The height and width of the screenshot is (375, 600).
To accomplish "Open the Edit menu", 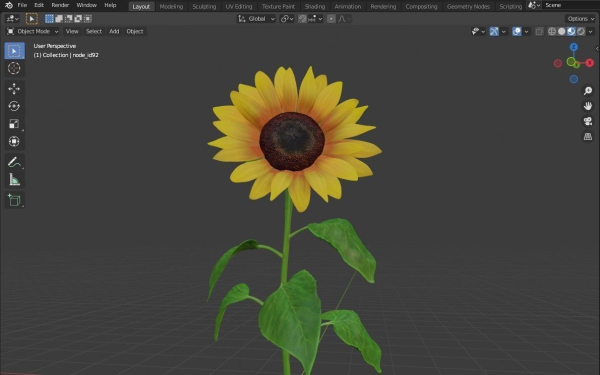I will coord(39,5).
